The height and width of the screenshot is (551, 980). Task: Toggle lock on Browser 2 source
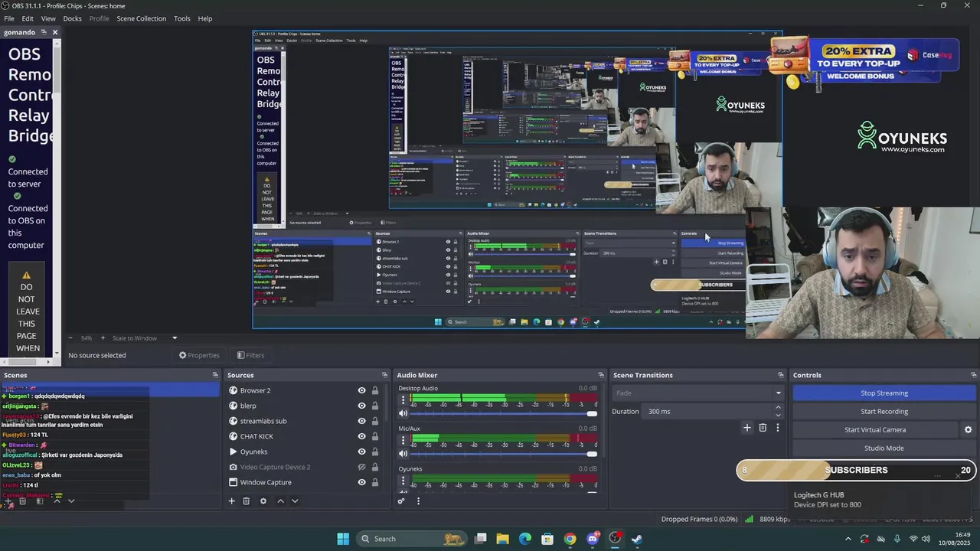[x=375, y=390]
